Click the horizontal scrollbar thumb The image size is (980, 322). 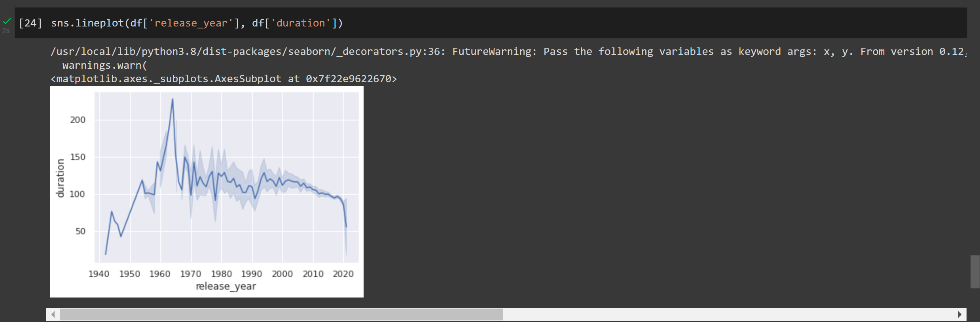[x=281, y=314]
